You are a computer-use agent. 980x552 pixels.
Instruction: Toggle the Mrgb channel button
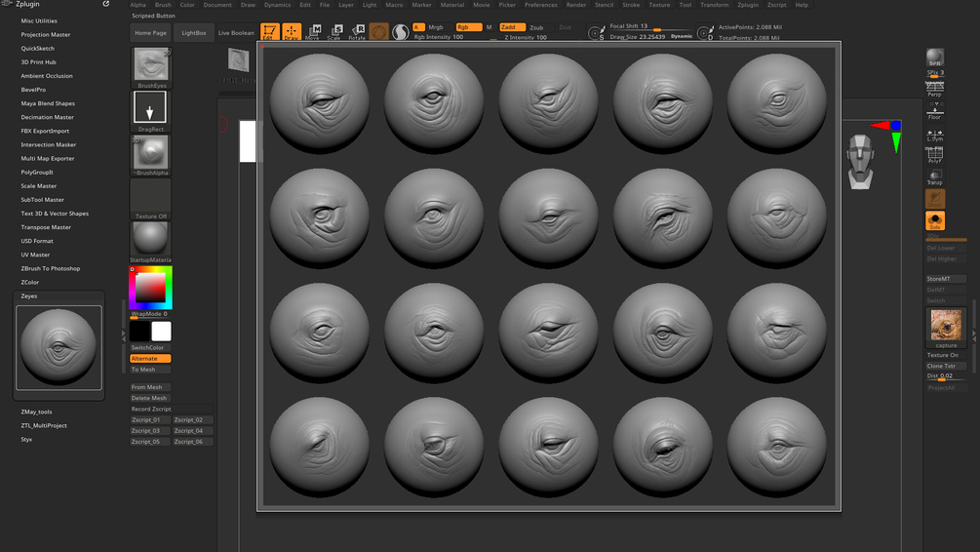pos(436,27)
